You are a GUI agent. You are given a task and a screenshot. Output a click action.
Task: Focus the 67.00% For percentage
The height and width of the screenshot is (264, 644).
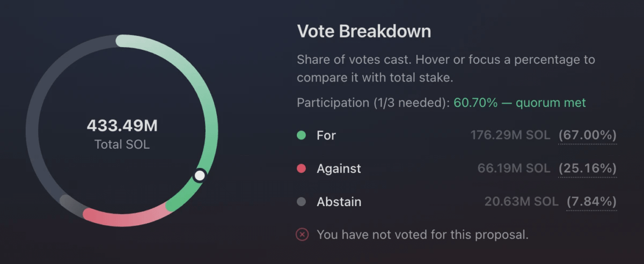(588, 135)
